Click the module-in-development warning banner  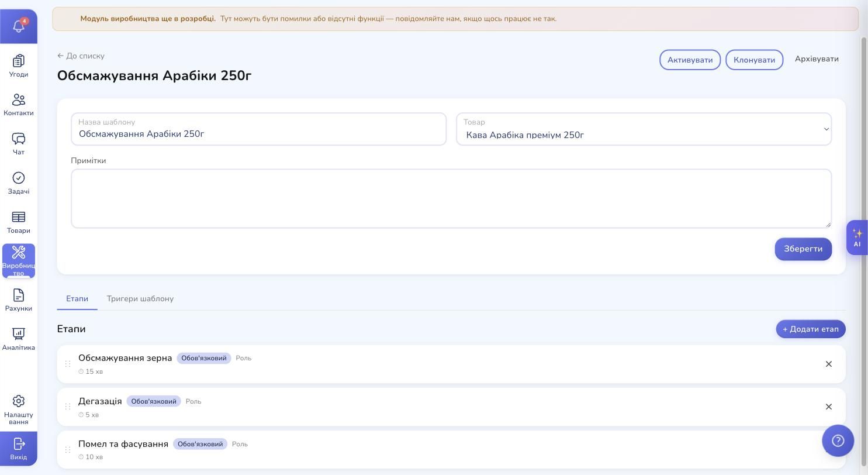coord(455,19)
